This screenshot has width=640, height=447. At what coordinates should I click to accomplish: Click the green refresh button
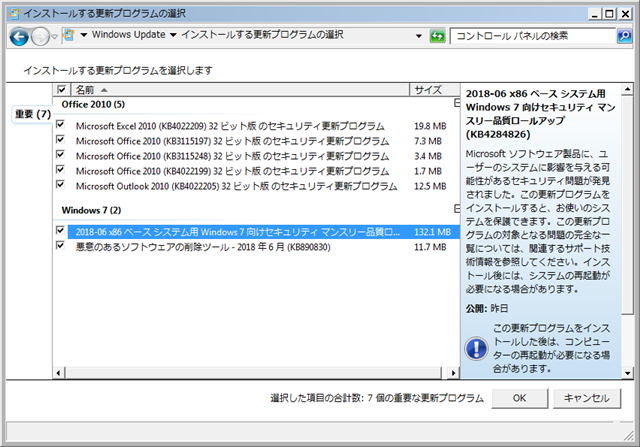[437, 36]
